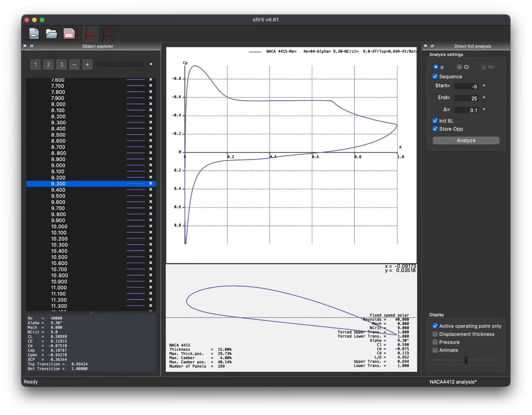The image size is (532, 415).
Task: Enable the Animate checkbox
Action: pyautogui.click(x=435, y=350)
